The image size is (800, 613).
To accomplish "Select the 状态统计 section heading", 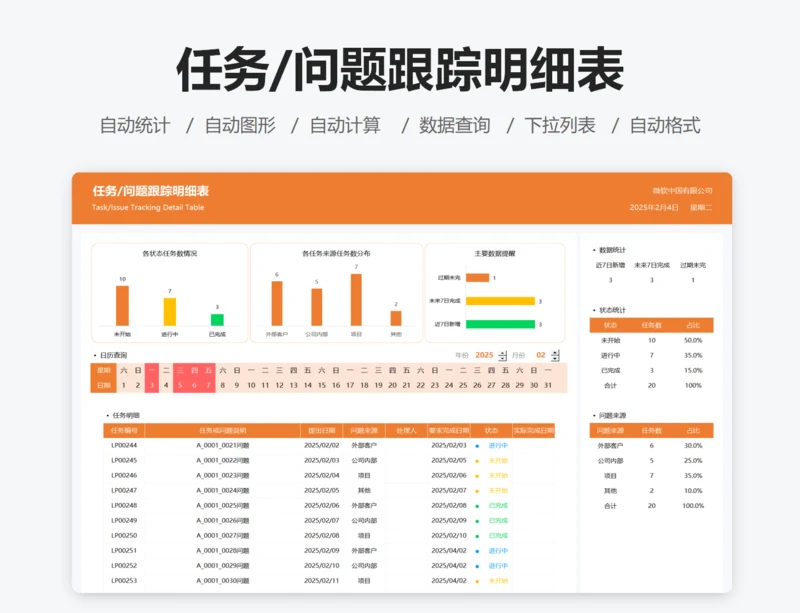I will tap(612, 310).
